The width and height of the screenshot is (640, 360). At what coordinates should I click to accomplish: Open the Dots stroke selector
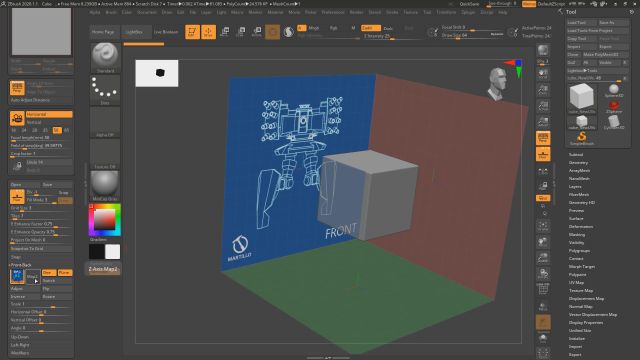tap(105, 90)
